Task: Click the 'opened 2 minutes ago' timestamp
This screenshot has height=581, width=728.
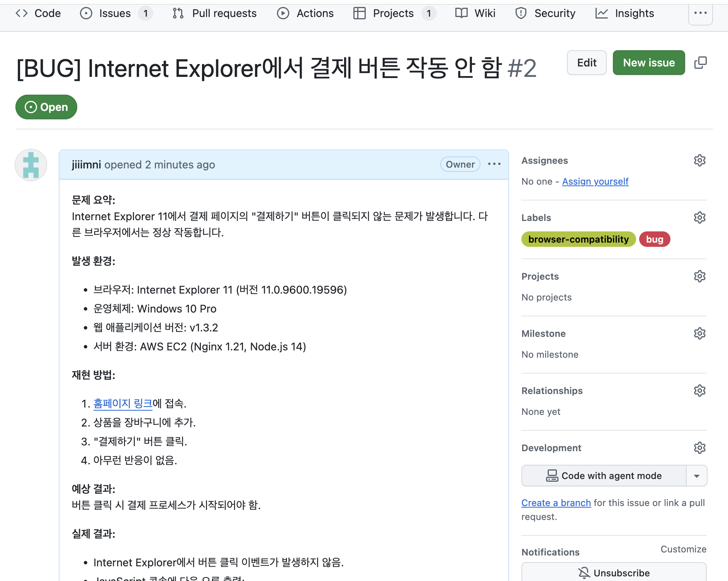Action: (160, 165)
